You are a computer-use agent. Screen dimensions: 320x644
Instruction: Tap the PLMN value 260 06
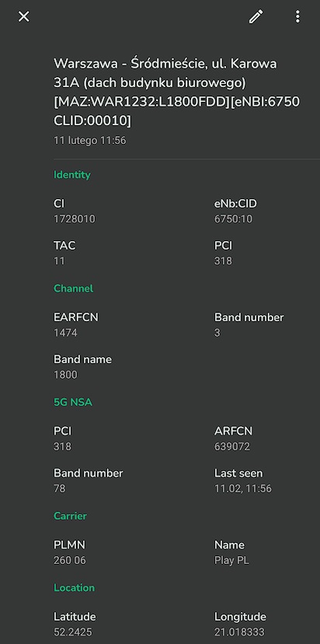coord(70,561)
